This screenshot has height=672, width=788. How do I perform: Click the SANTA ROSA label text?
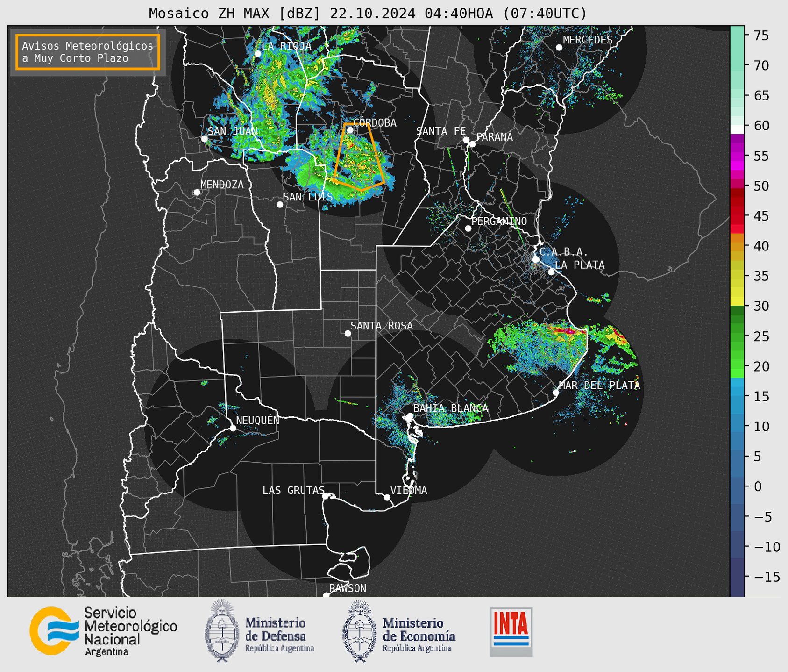(382, 326)
